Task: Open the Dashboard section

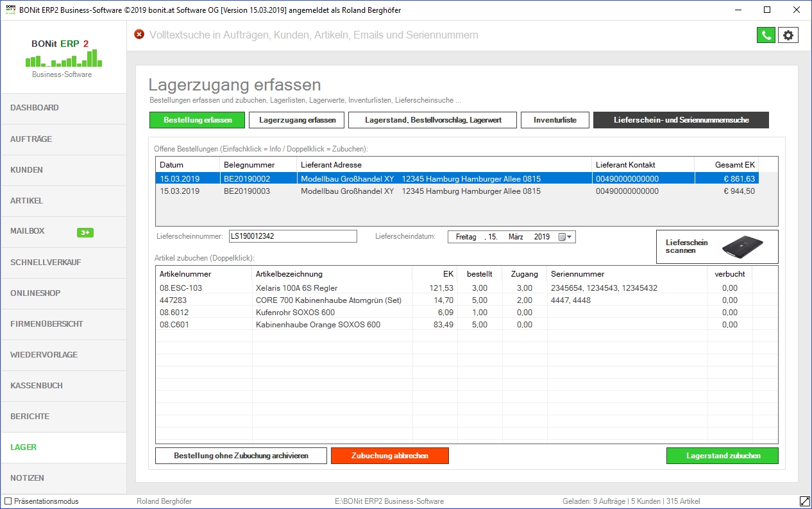Action: (63, 108)
